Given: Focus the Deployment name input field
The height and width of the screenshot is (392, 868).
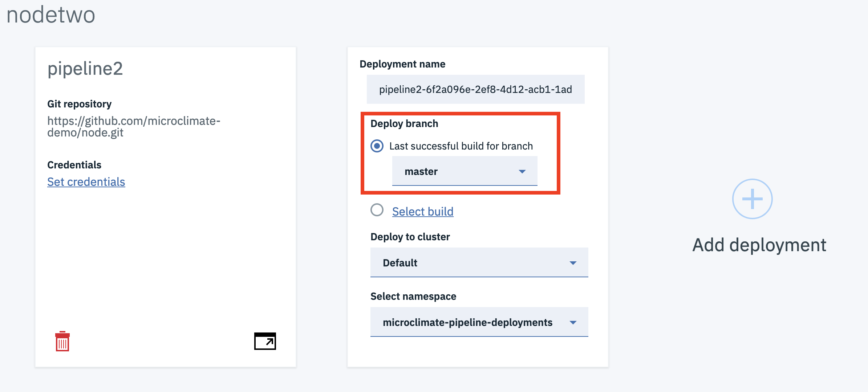Looking at the screenshot, I should pos(475,90).
